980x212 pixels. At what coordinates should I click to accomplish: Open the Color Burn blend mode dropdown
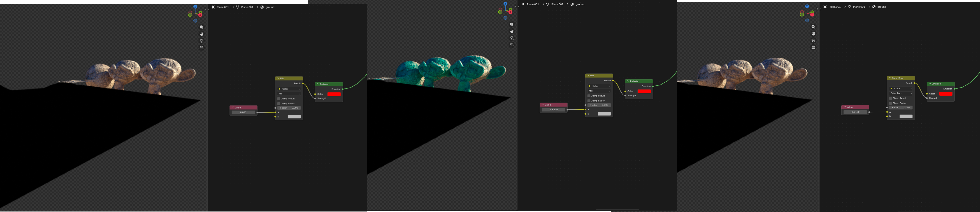tap(901, 93)
